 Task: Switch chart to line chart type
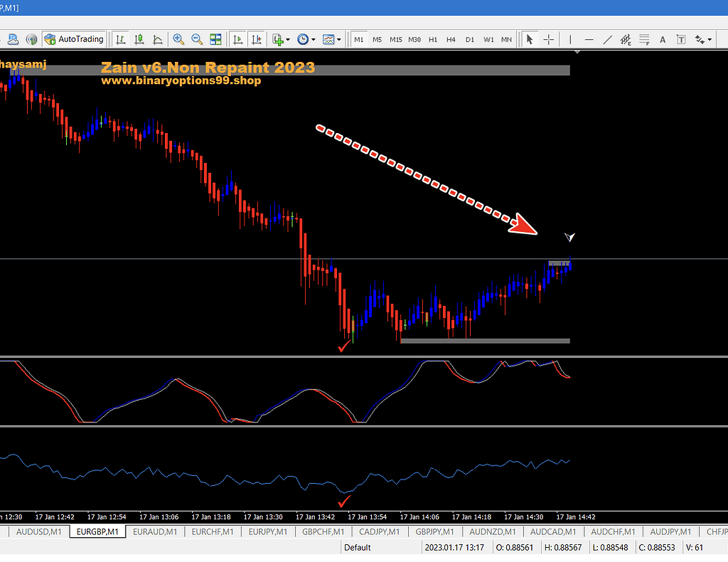pos(157,39)
